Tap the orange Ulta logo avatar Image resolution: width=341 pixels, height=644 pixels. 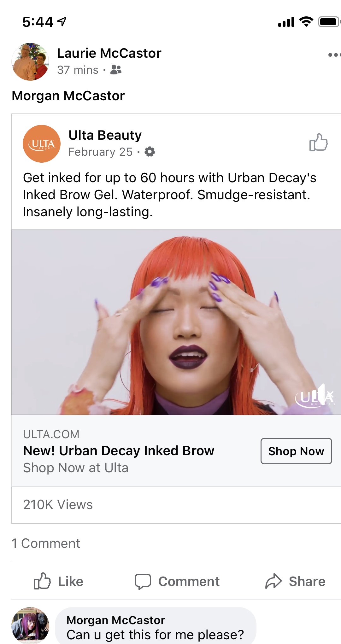point(42,144)
